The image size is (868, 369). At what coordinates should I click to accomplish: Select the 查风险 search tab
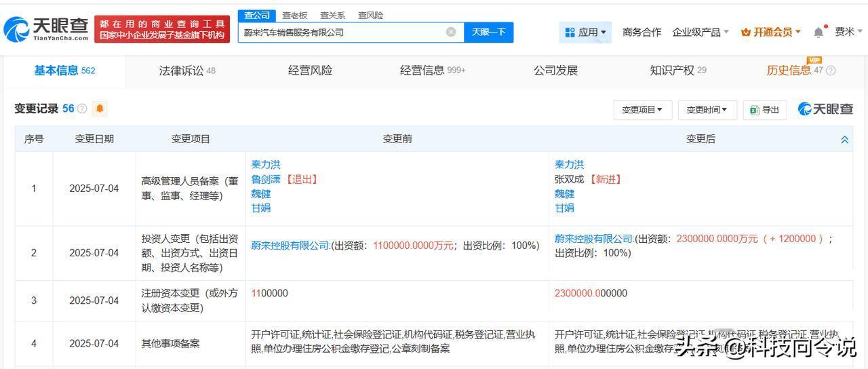pos(370,15)
